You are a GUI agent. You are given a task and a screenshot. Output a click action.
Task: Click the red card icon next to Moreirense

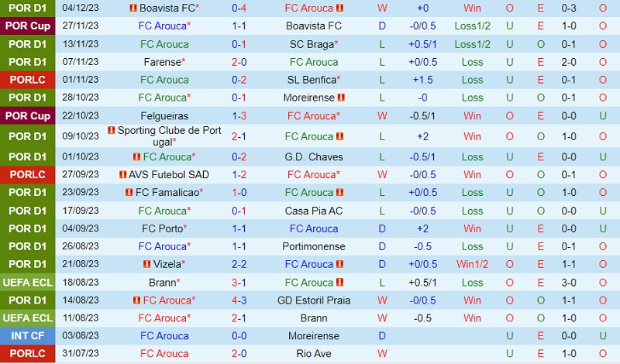pyautogui.click(x=341, y=98)
